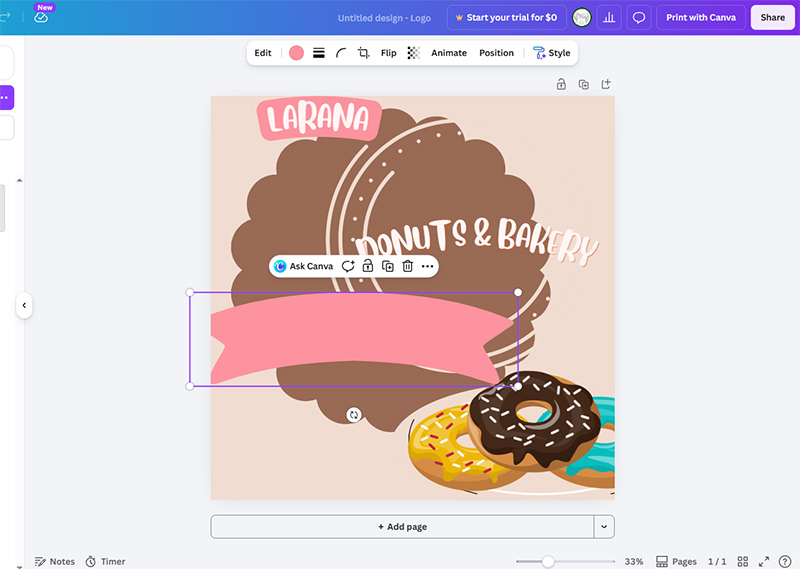Open the analytics bar chart icon
Image resolution: width=800 pixels, height=569 pixels.
(609, 17)
